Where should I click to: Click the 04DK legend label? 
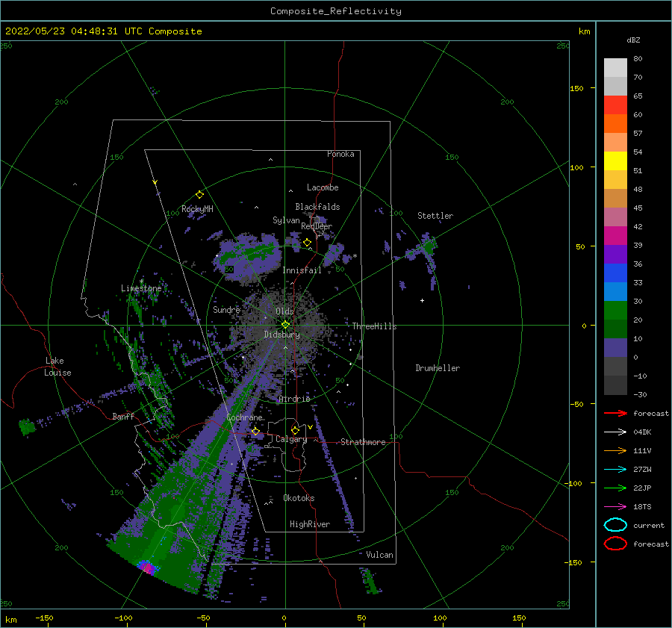642,432
